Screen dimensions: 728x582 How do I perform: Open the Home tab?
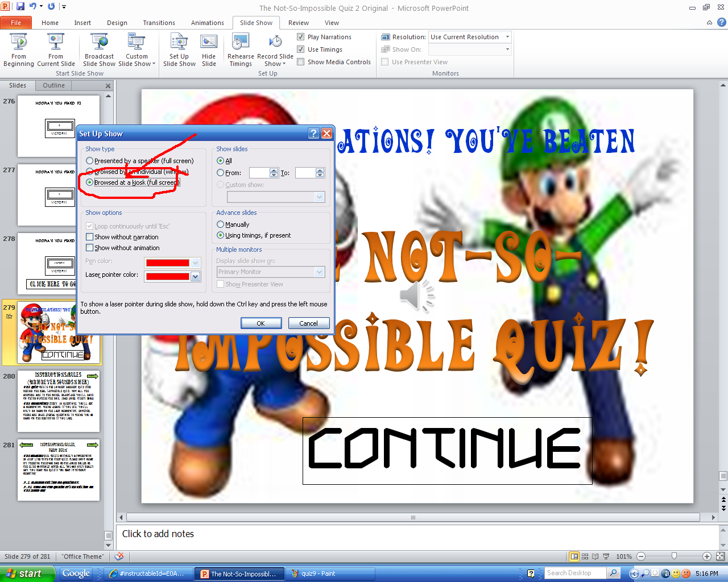[50, 23]
